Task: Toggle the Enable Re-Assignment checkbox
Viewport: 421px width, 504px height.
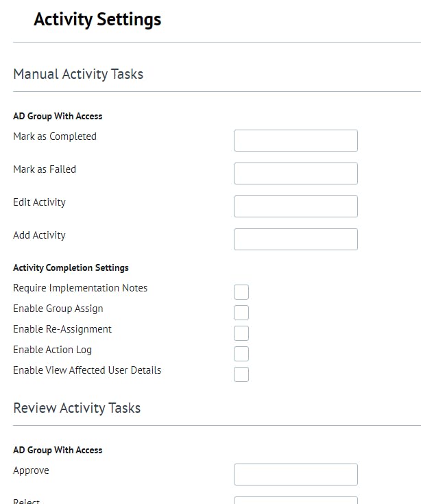Action: [x=241, y=333]
